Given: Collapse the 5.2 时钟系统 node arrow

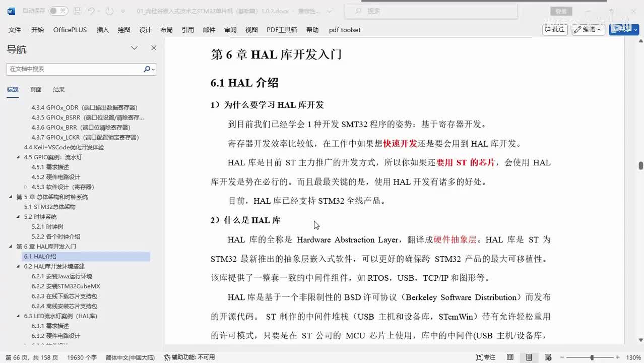Looking at the screenshot, I should (19, 217).
